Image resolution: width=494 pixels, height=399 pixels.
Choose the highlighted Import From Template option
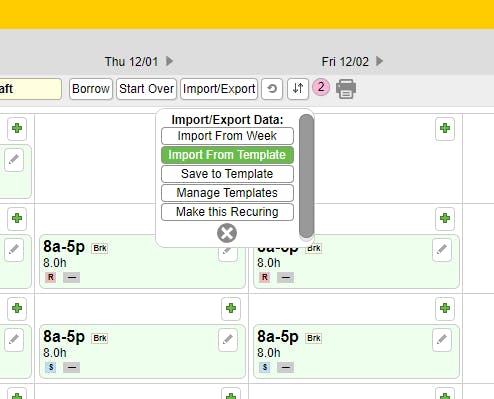coord(227,155)
